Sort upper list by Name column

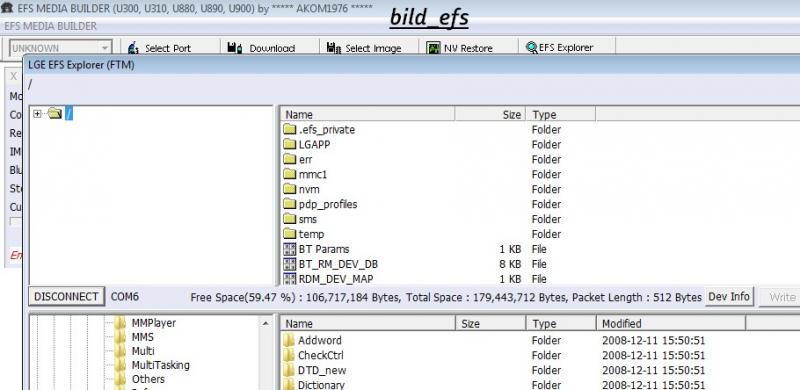tap(367, 114)
